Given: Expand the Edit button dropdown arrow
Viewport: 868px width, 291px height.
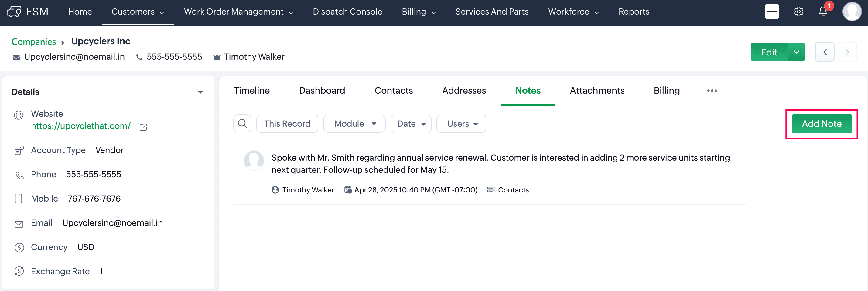Looking at the screenshot, I should click(x=796, y=52).
